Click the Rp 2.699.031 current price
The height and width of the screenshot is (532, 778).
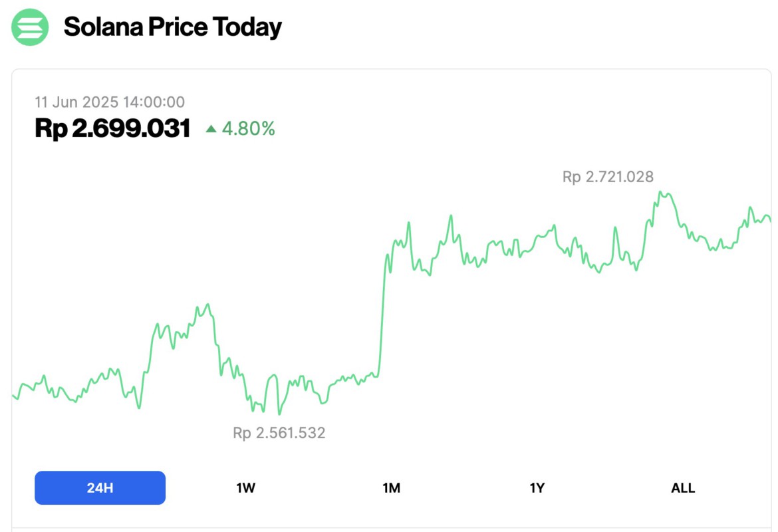[x=113, y=128]
